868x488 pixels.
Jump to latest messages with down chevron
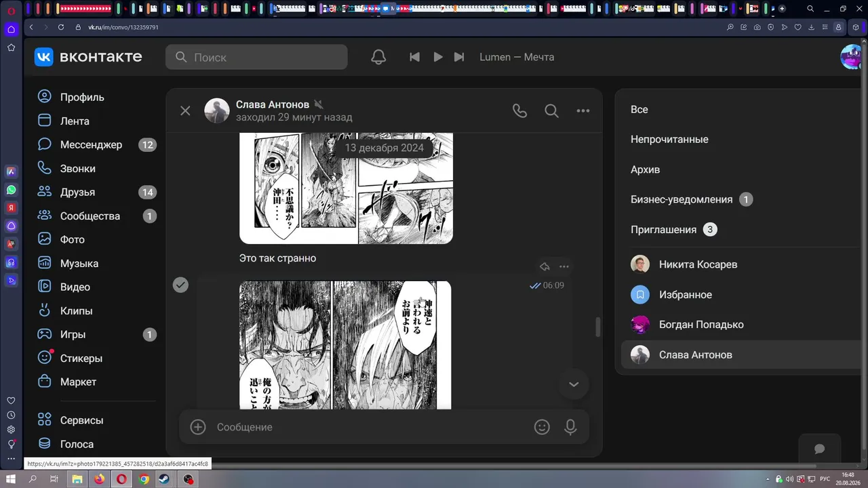[574, 384]
